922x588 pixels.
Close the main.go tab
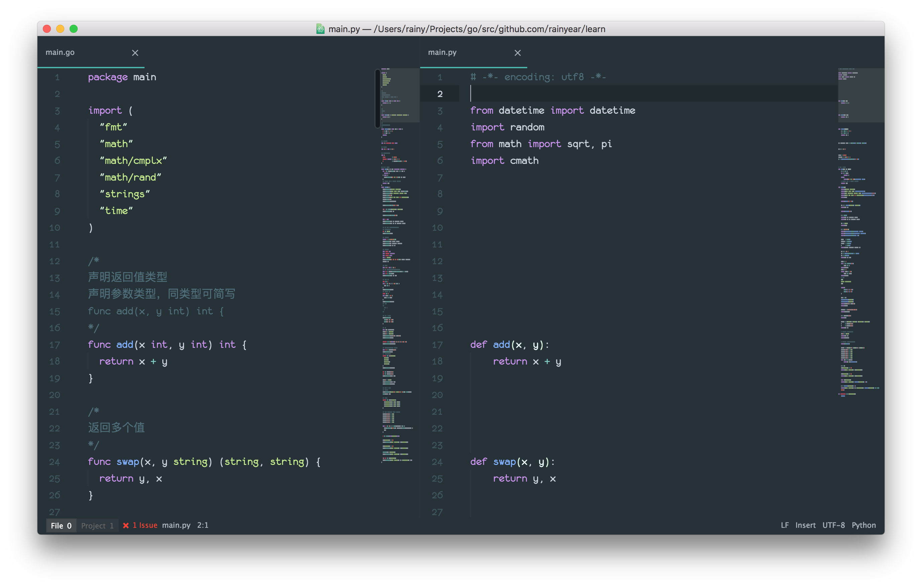[x=135, y=53]
